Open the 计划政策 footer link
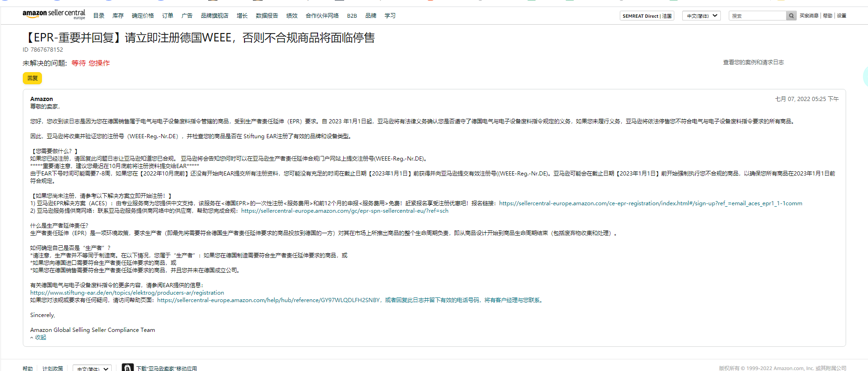 pos(53,368)
